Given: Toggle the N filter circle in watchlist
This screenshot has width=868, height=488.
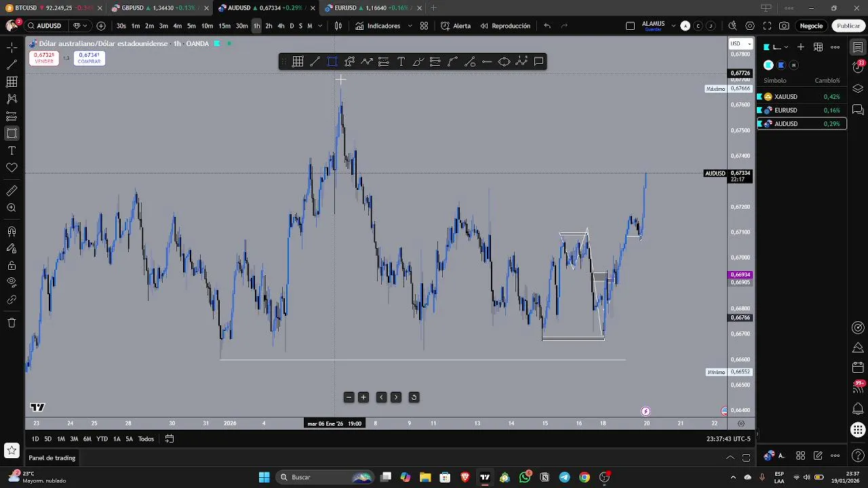Looking at the screenshot, I should click(793, 65).
